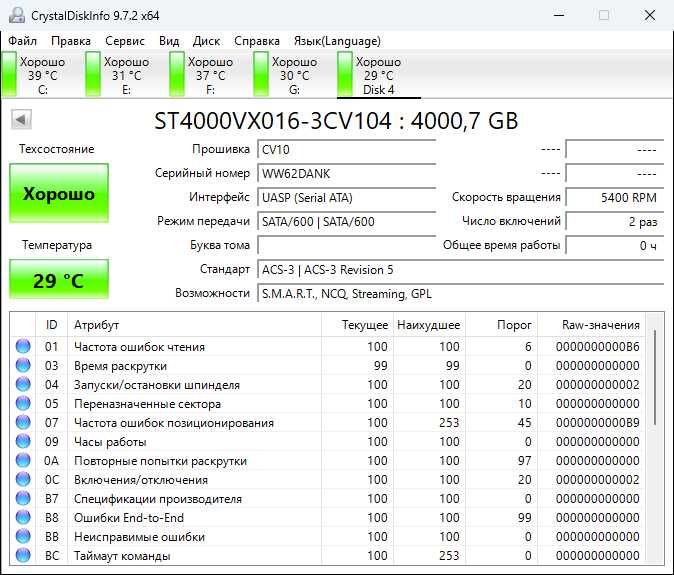Click the Техсостояние label
The width and height of the screenshot is (674, 575).
click(57, 149)
